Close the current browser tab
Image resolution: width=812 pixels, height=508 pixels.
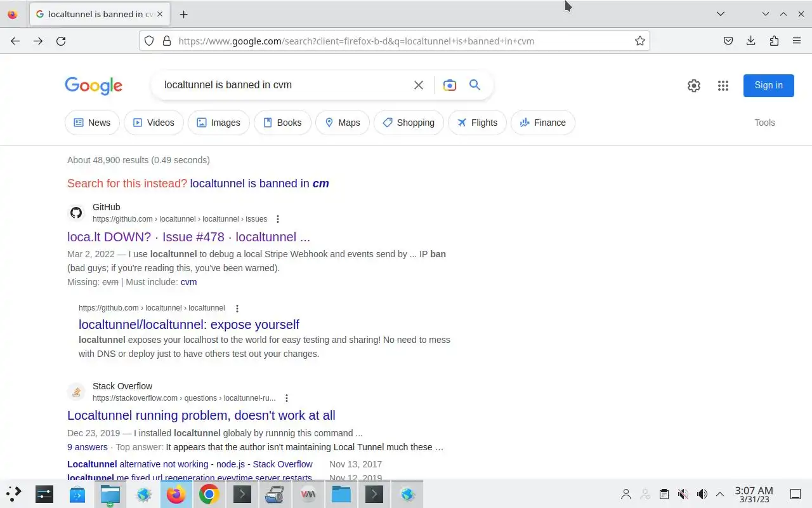point(160,14)
